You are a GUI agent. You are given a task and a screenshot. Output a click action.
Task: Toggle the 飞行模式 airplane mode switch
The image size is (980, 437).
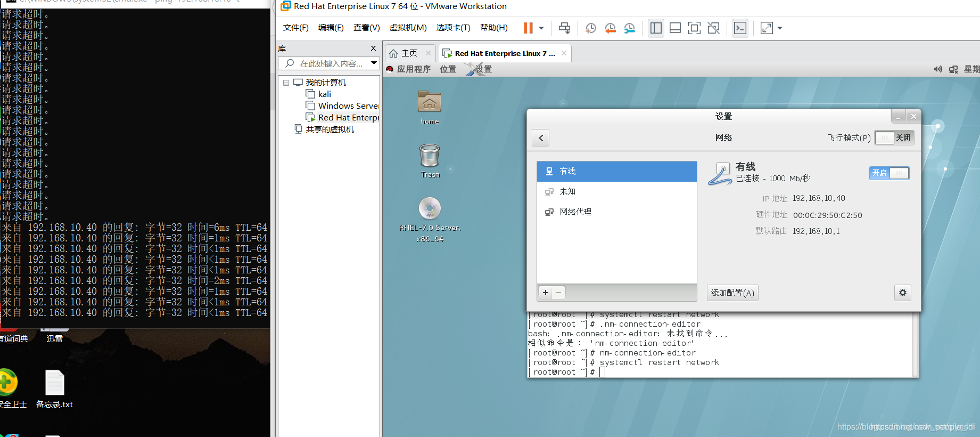click(x=894, y=137)
